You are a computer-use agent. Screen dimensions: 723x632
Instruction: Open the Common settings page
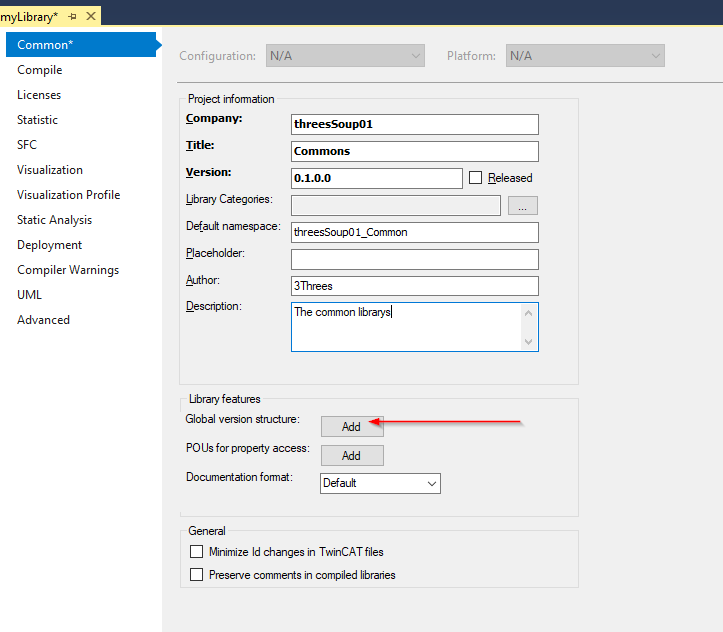point(81,45)
